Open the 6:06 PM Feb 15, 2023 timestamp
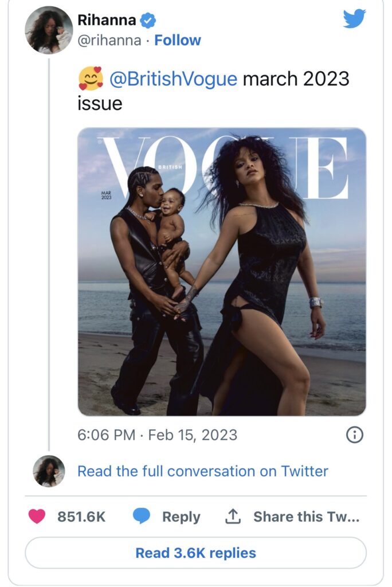 157,435
